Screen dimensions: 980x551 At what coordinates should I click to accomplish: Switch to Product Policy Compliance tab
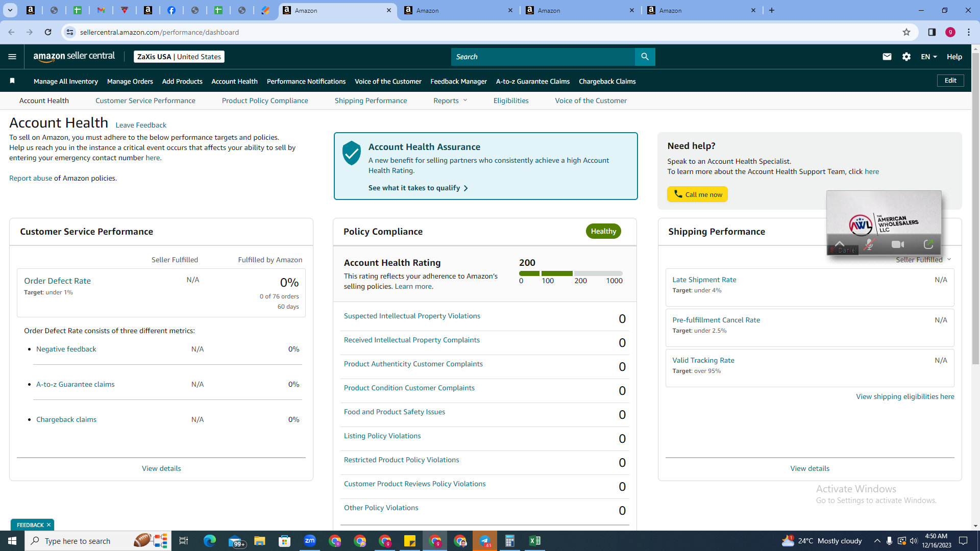[265, 101]
